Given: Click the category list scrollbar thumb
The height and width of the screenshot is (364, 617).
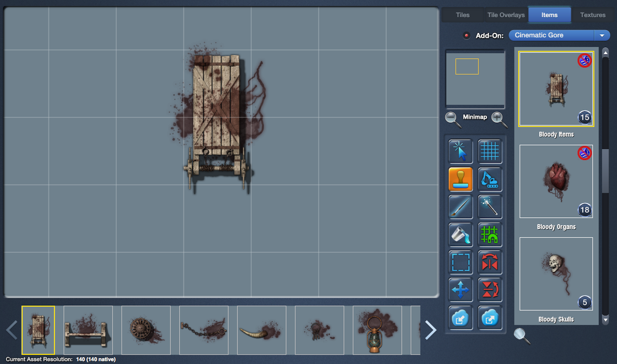Looking at the screenshot, I should [x=605, y=171].
